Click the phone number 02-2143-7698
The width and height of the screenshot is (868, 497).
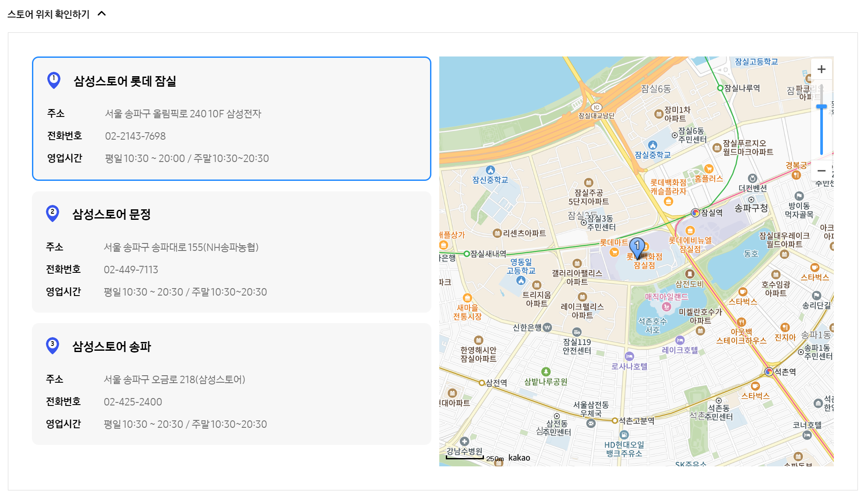click(135, 136)
